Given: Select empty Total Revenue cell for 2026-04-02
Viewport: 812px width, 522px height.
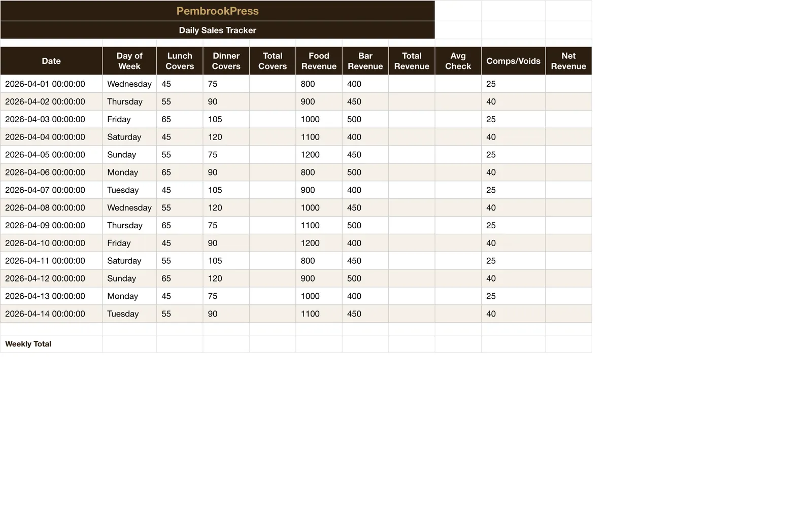Looking at the screenshot, I should point(412,101).
